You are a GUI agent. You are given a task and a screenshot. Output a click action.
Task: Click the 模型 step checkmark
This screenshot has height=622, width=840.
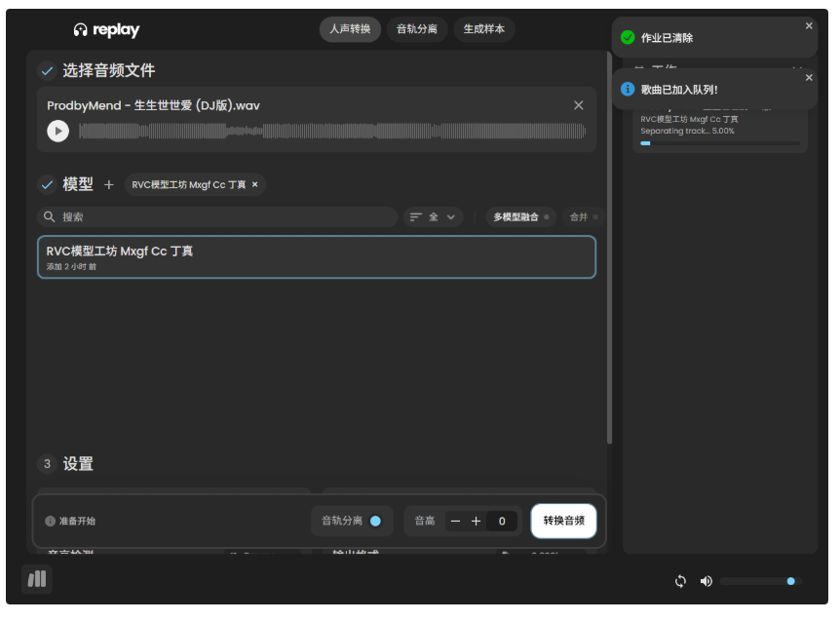47,185
